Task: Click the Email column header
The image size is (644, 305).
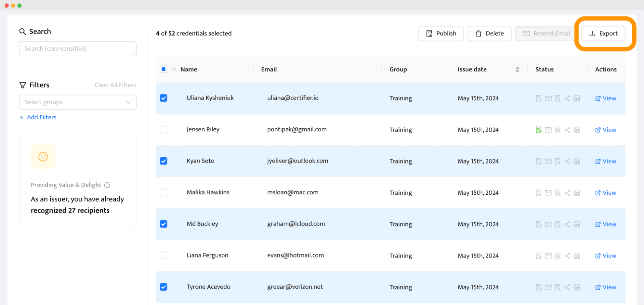Action: click(269, 69)
